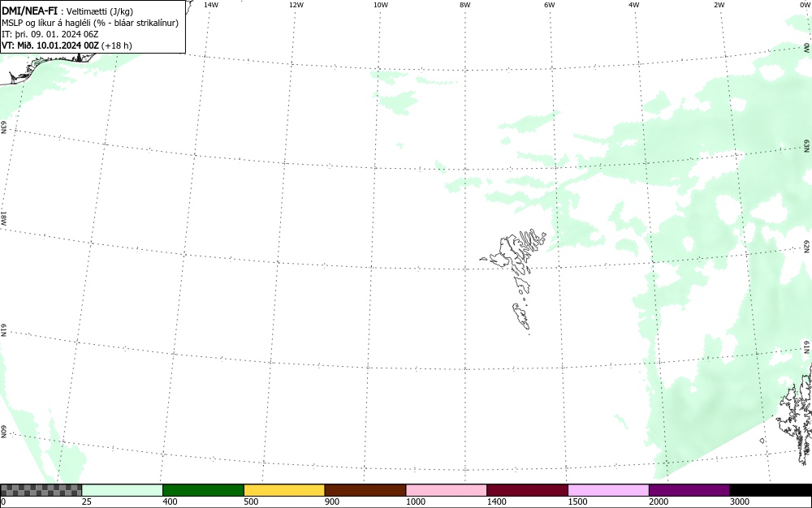
Task: Click the legend value 2000
Action: pos(659,502)
